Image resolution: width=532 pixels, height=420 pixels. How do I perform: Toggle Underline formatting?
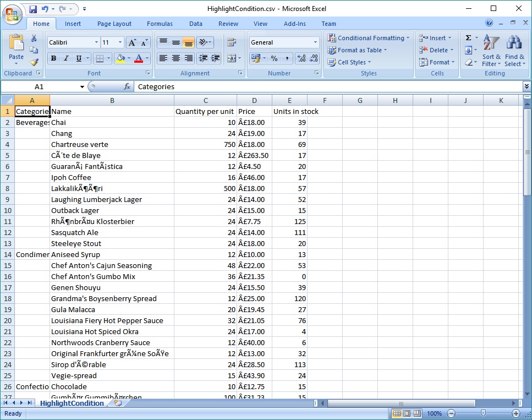click(79, 58)
